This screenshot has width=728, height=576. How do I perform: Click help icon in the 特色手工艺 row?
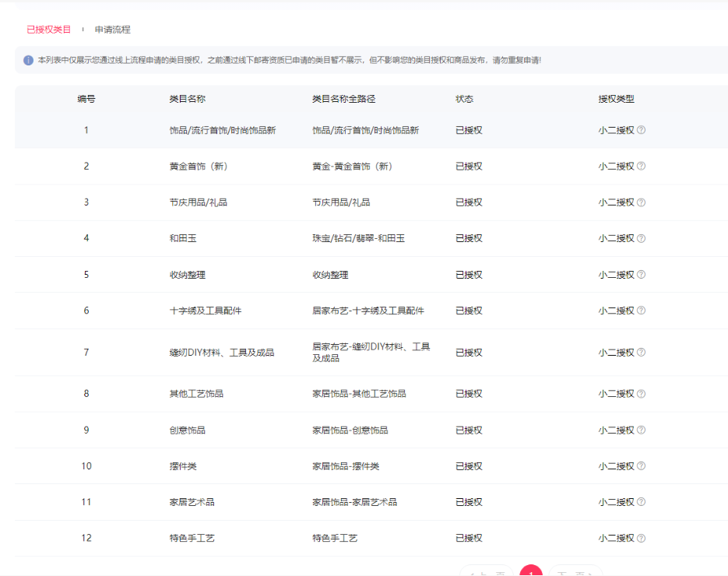641,538
